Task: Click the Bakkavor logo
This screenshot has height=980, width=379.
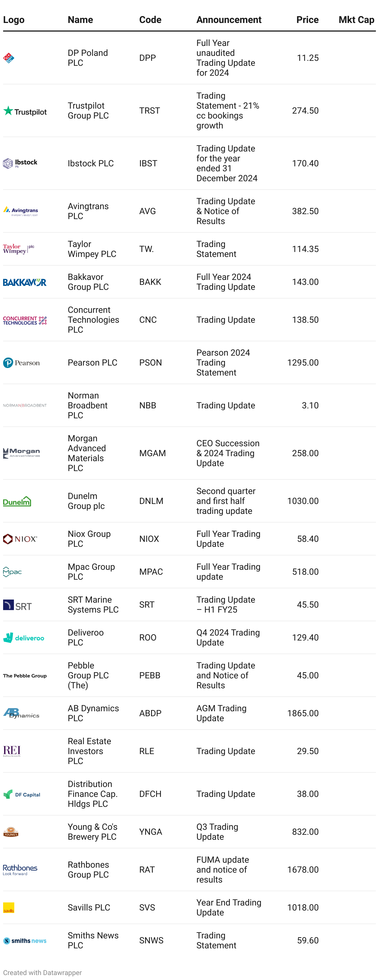Action: click(25, 282)
